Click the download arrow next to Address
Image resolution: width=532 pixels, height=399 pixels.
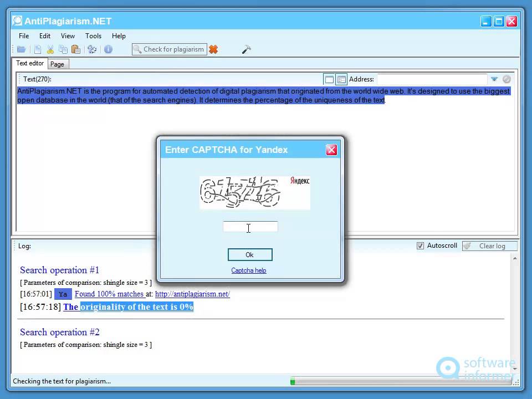(494, 79)
